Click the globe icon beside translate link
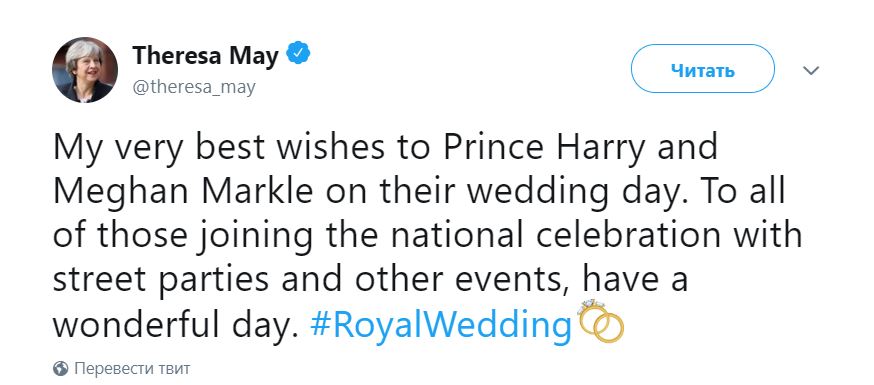874x385 pixels. 60,369
